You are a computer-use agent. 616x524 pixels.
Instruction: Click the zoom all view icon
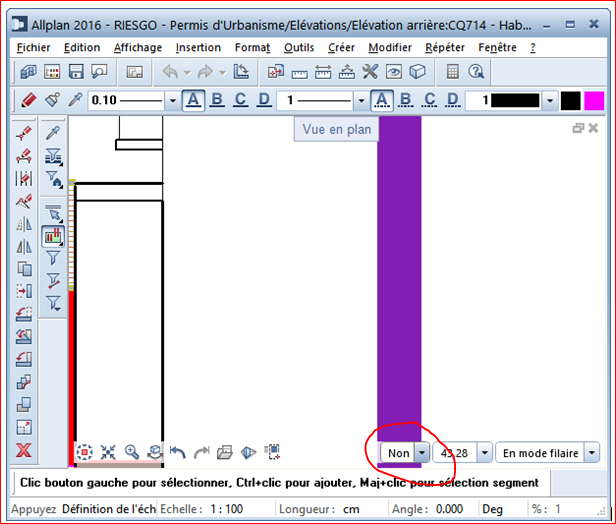(84, 452)
